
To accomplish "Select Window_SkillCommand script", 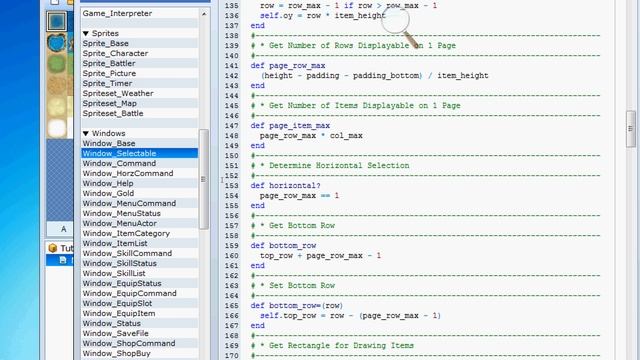I will (140, 253).
